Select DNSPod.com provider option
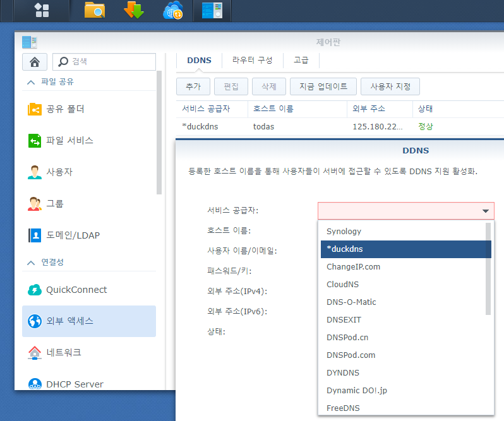 [406, 355]
